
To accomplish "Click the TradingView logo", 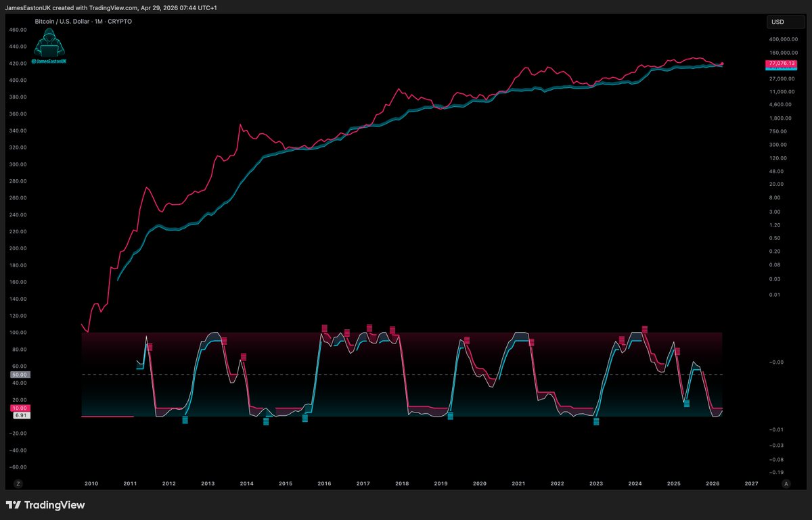I will tap(45, 505).
